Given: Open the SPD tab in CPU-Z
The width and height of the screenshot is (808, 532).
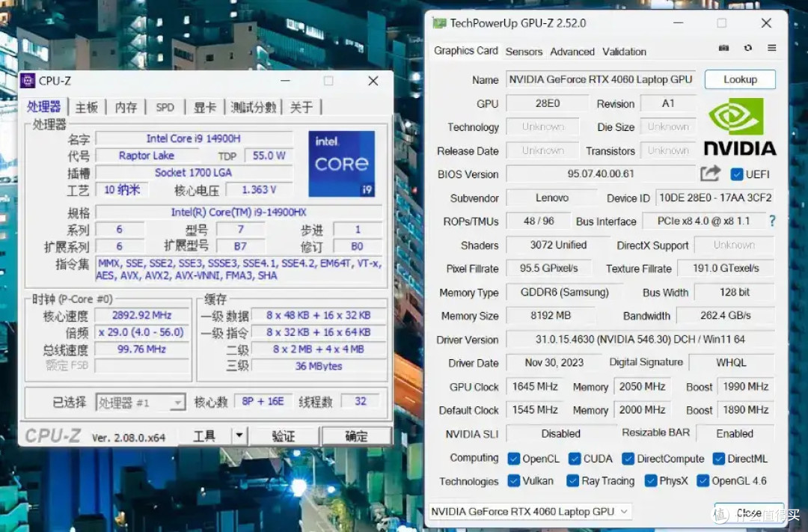Looking at the screenshot, I should [165, 107].
